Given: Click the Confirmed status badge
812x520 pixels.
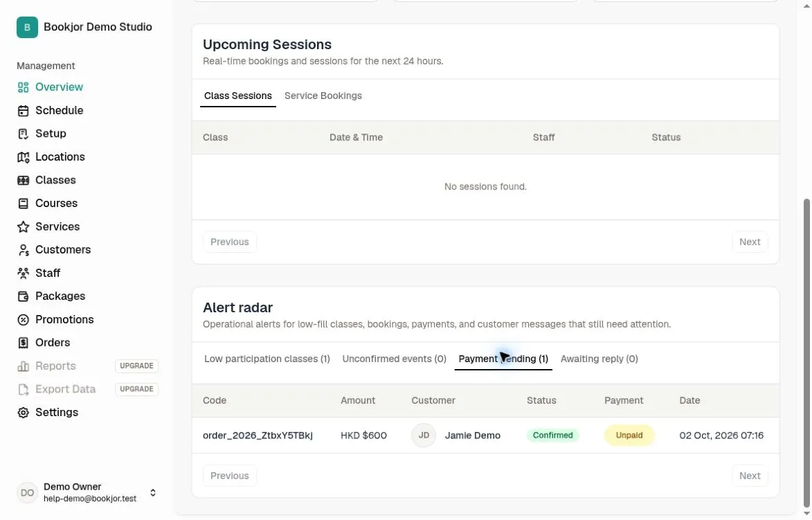Looking at the screenshot, I should [x=552, y=436].
